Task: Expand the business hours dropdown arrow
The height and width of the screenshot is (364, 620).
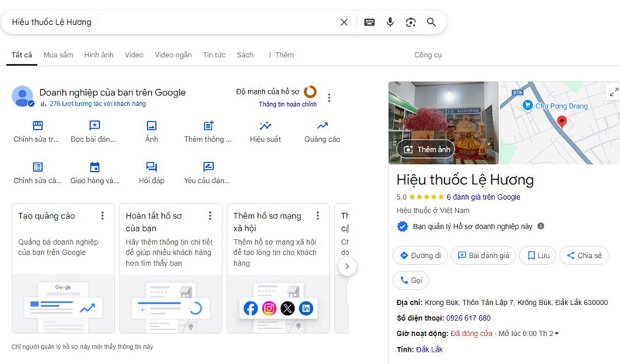Action: [557, 334]
